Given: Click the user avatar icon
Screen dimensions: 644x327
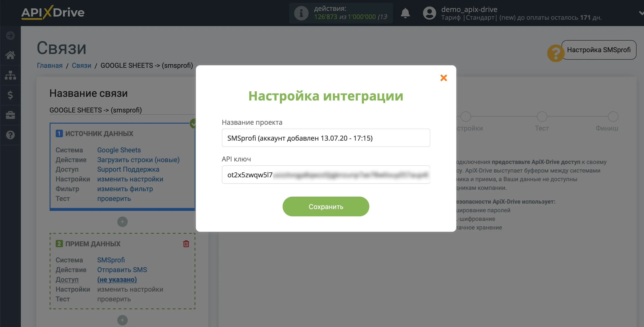Looking at the screenshot, I should pyautogui.click(x=429, y=13).
